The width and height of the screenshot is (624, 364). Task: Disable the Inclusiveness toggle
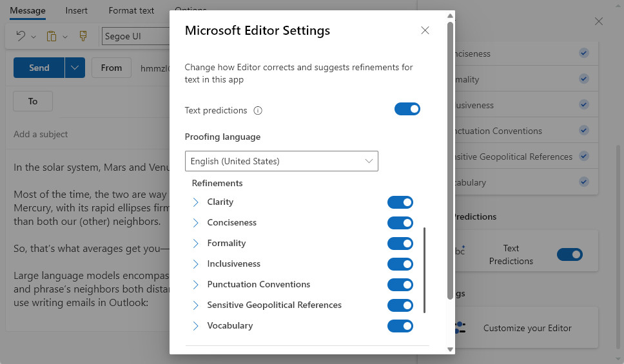400,264
